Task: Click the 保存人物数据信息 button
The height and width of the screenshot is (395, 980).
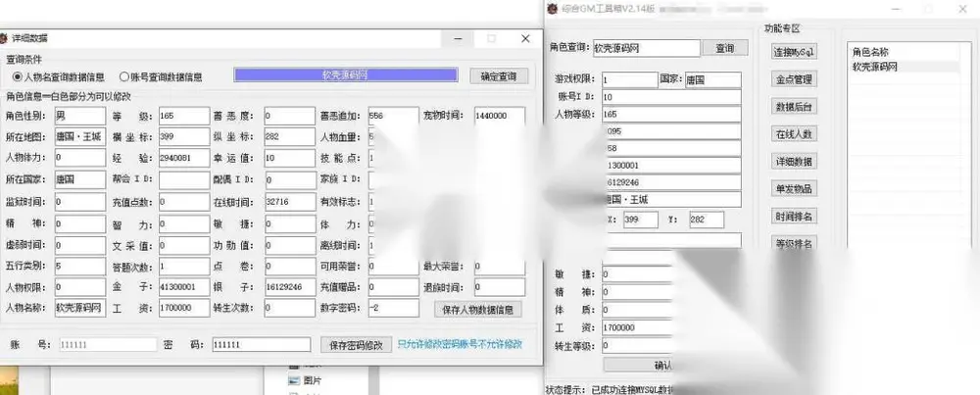Action: [x=478, y=309]
